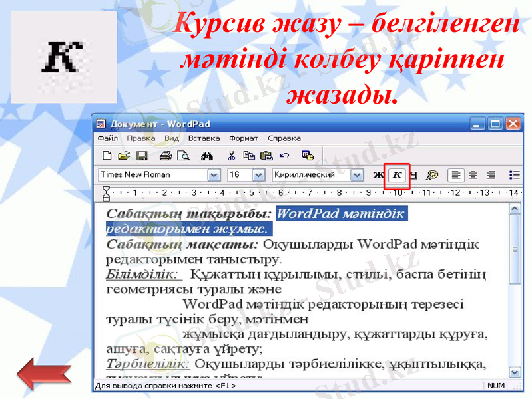This screenshot has height=399, width=532.
Task: Open print preview with the magnifier page icon
Action: coord(184,156)
